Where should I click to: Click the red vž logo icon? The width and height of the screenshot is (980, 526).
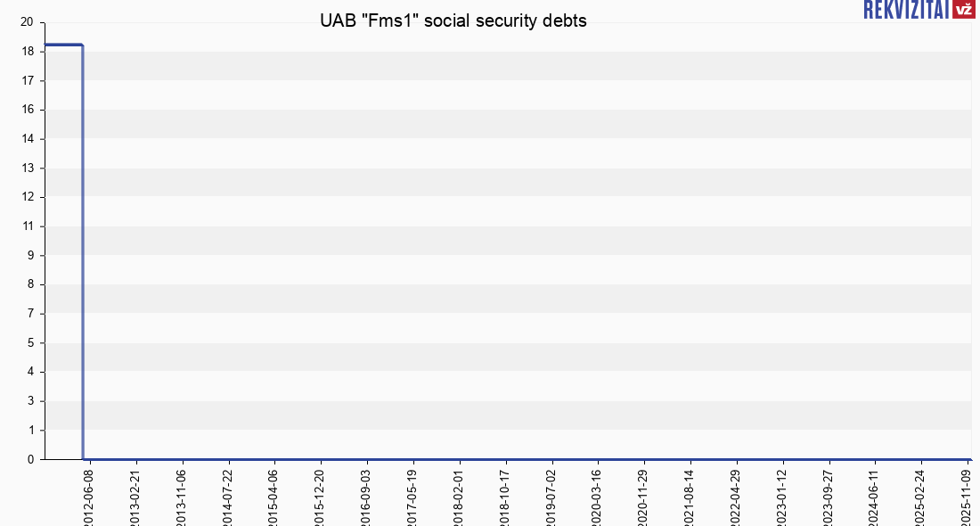click(963, 10)
